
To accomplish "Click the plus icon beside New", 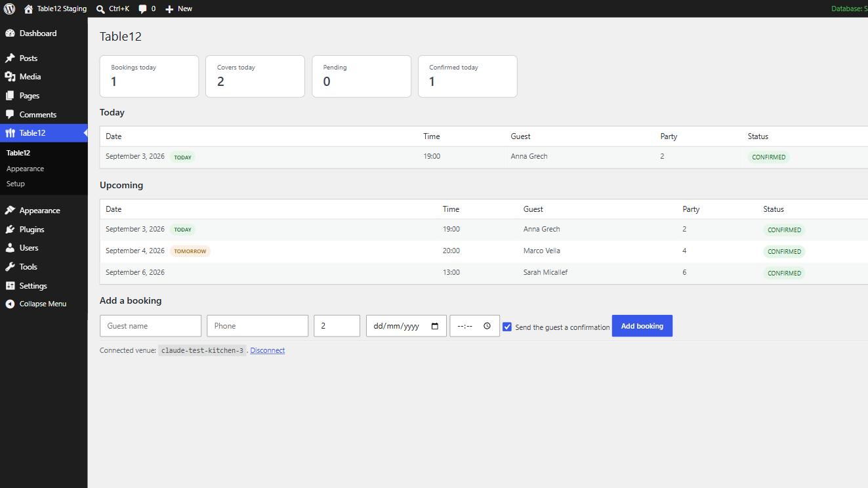I will (x=169, y=9).
